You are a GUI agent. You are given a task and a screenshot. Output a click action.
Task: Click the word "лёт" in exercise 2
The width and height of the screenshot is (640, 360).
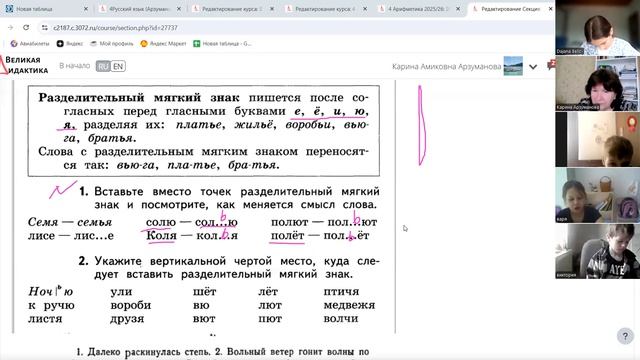[268, 291]
